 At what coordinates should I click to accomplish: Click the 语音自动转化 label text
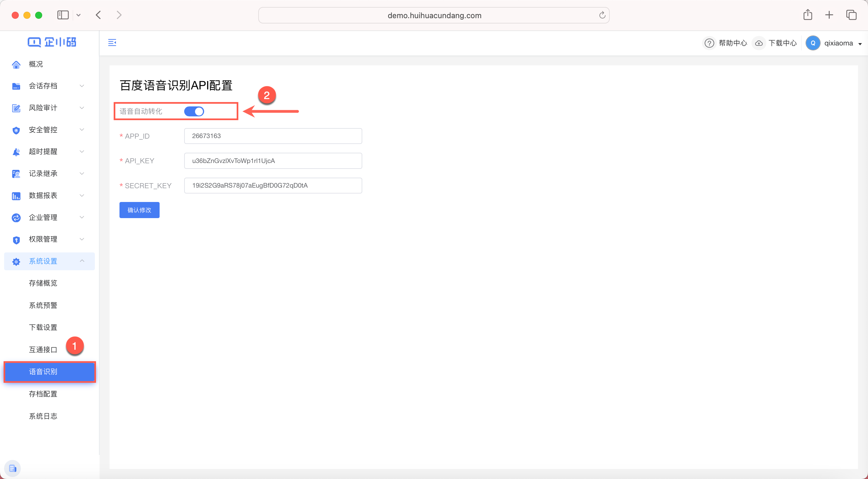[141, 111]
